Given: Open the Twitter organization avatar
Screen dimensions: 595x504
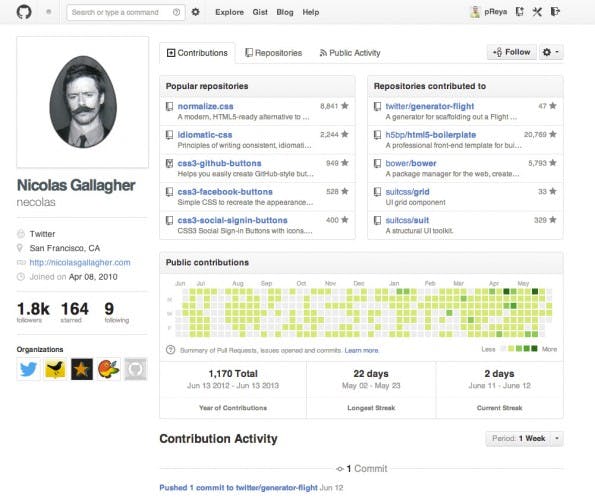Looking at the screenshot, I should (x=28, y=369).
